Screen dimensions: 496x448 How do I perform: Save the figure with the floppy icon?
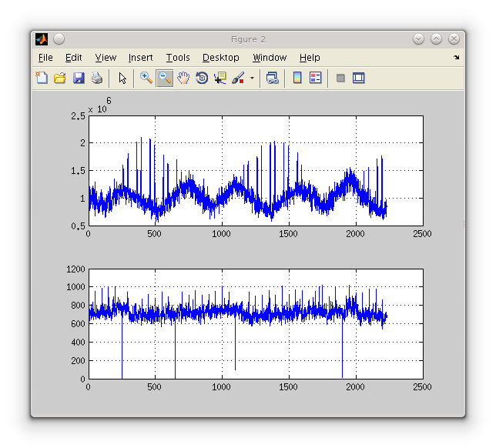click(78, 78)
